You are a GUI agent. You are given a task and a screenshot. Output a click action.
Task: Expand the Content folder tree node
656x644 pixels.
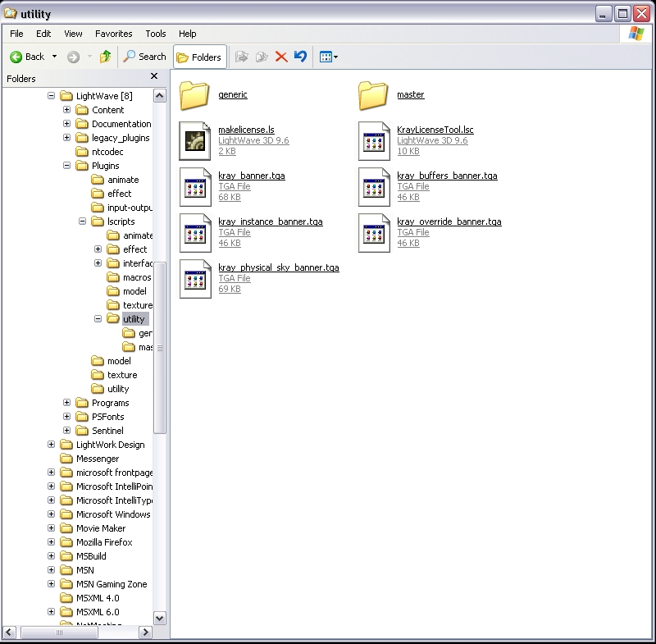pos(67,110)
